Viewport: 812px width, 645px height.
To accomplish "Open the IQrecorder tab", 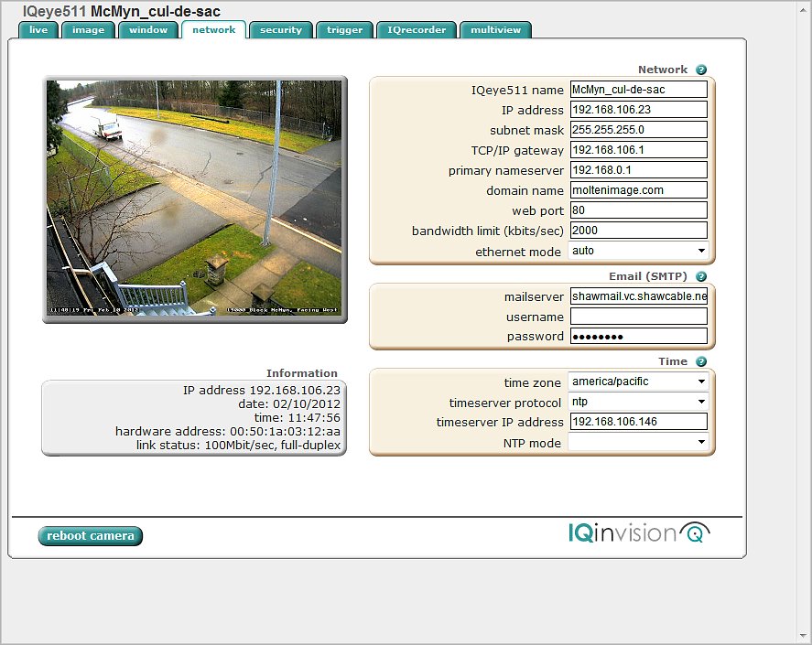I will tap(417, 30).
